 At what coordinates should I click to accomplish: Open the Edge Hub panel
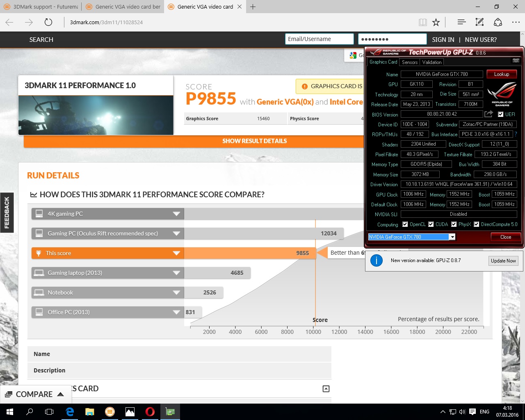point(461,22)
